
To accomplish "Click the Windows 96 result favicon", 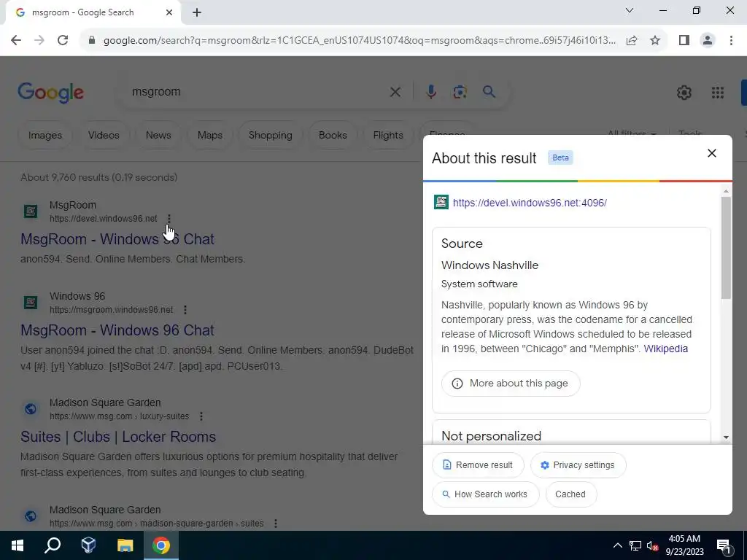I will [x=31, y=303].
